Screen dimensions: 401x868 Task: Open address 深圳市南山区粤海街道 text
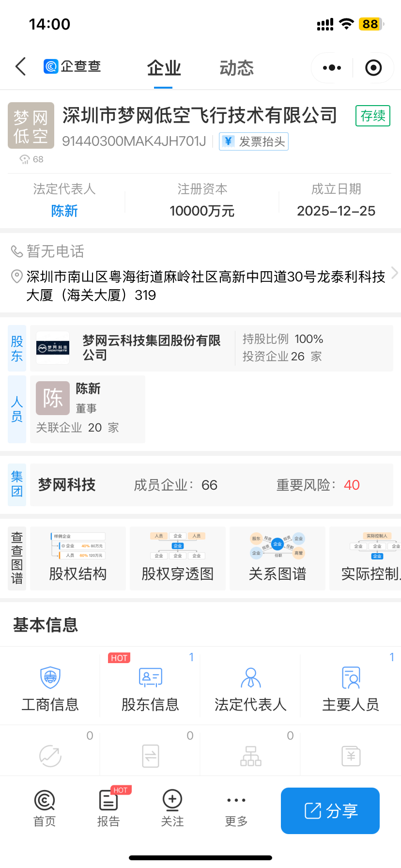click(206, 286)
